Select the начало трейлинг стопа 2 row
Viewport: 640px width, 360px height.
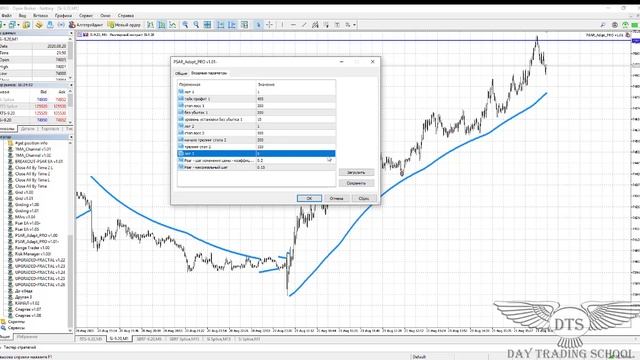pos(256,140)
